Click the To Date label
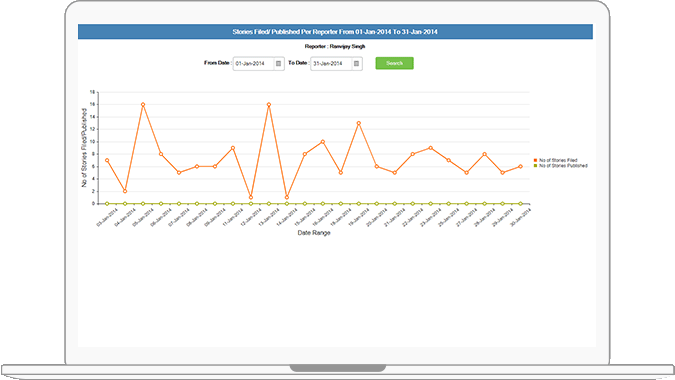 pos(298,63)
